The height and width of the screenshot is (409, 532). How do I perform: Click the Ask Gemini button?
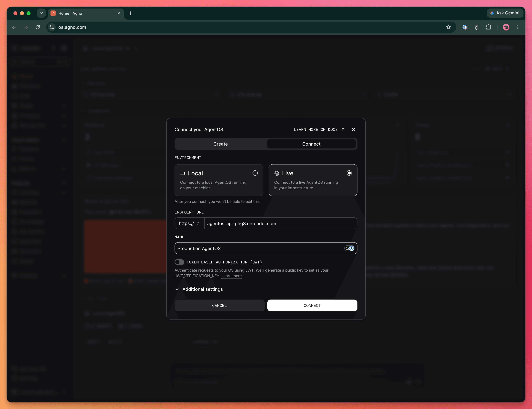click(x=505, y=13)
